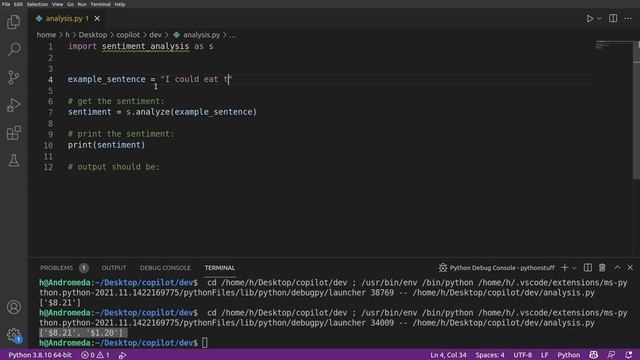Click Ln 4, Col 34 cursor position
Image resolution: width=640 pixels, height=360 pixels.
pos(448,355)
